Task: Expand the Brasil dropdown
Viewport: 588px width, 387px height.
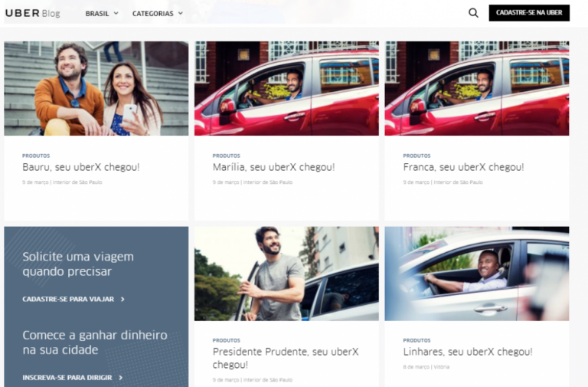Action: click(102, 14)
